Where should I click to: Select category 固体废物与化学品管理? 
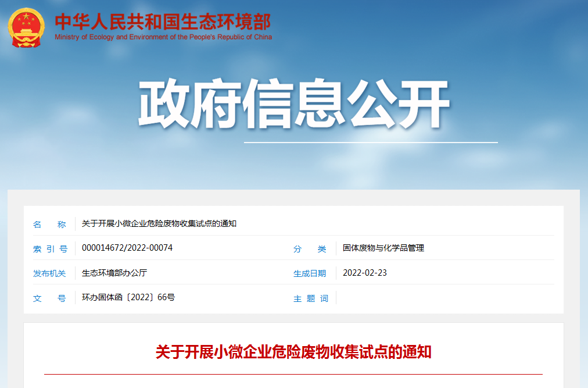pyautogui.click(x=383, y=248)
